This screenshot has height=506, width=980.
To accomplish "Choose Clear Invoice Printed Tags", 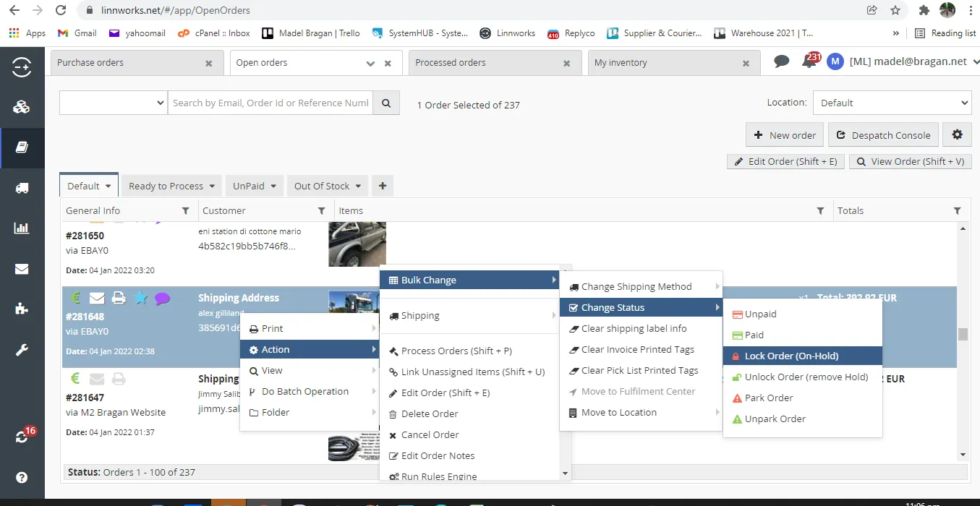I will [x=642, y=349].
